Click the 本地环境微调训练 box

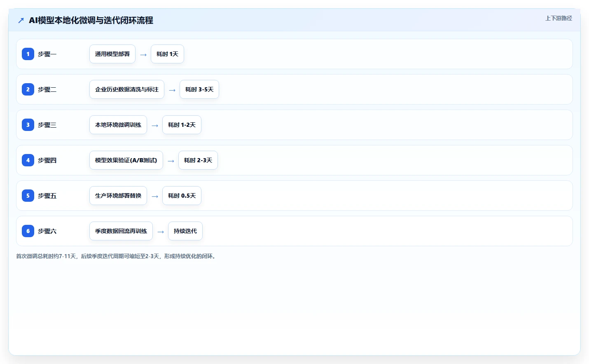coord(118,125)
